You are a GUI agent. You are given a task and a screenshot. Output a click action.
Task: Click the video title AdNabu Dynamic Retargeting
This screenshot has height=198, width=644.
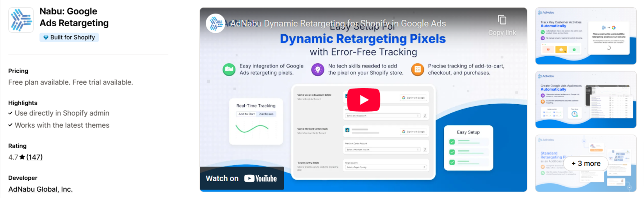click(338, 23)
